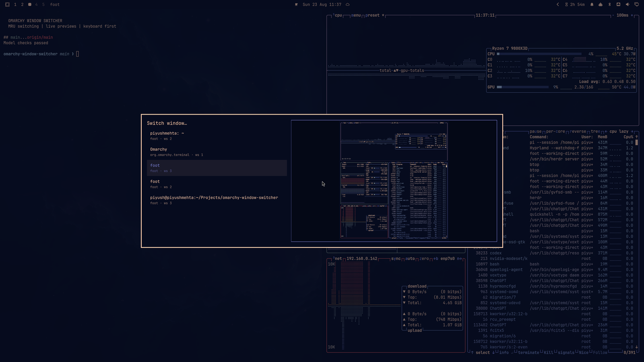Image resolution: width=644 pixels, height=362 pixels.
Task: Open the notification bell icon
Action: [x=592, y=4]
